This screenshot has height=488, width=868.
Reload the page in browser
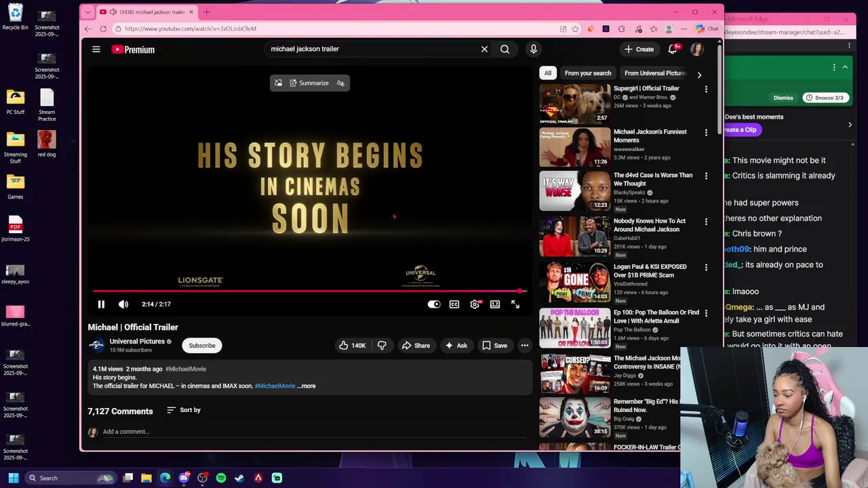[x=103, y=28]
